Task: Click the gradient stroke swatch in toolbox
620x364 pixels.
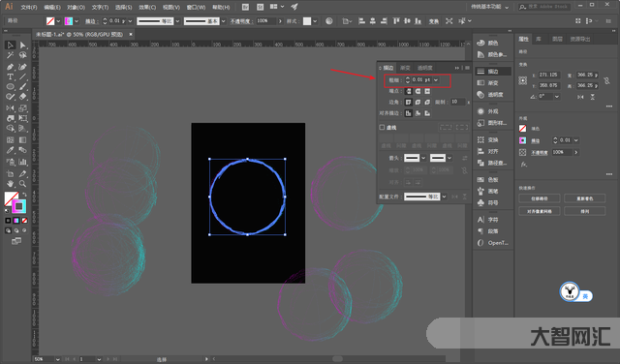Action: pyautogui.click(x=18, y=206)
